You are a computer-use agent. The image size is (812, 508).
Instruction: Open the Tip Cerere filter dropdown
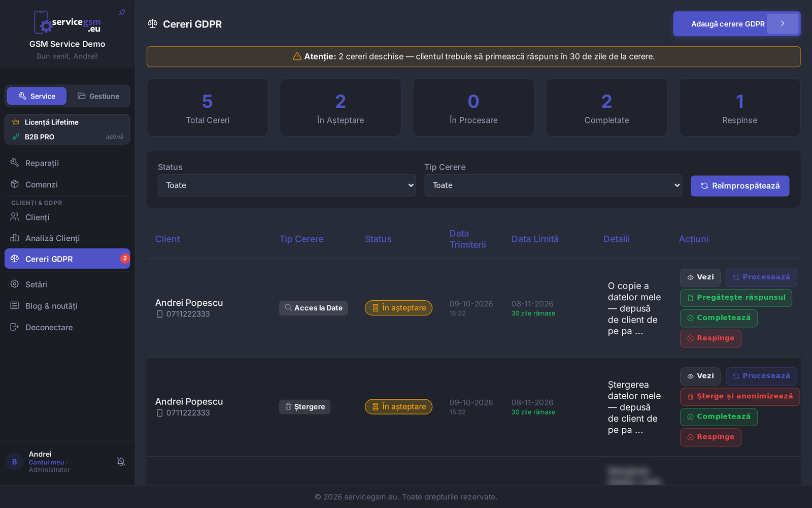pos(553,185)
